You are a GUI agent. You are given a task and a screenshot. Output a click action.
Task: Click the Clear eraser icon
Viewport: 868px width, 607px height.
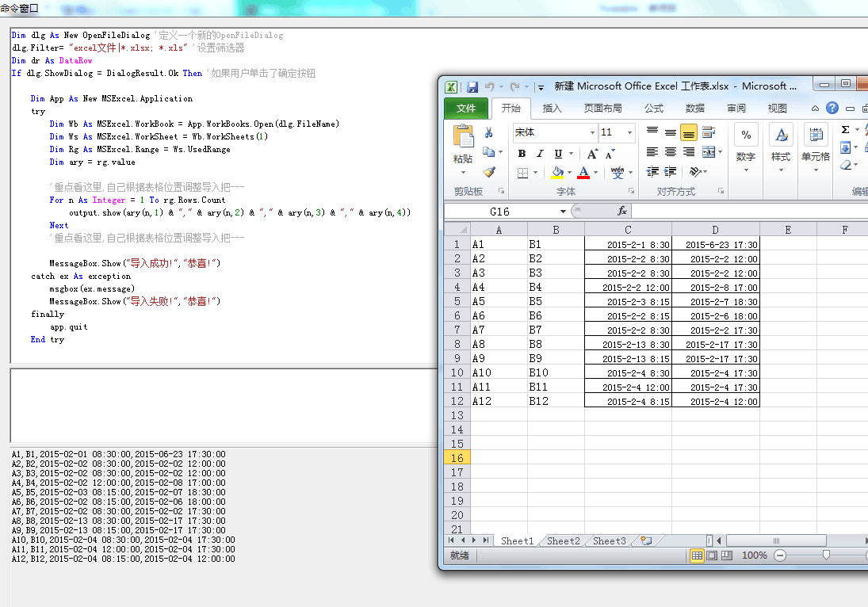[x=845, y=165]
